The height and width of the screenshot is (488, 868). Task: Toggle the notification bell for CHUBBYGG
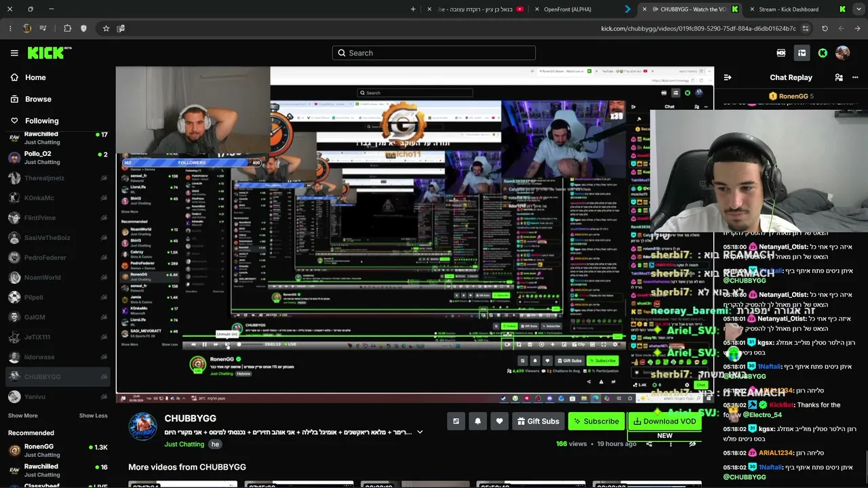477,421
